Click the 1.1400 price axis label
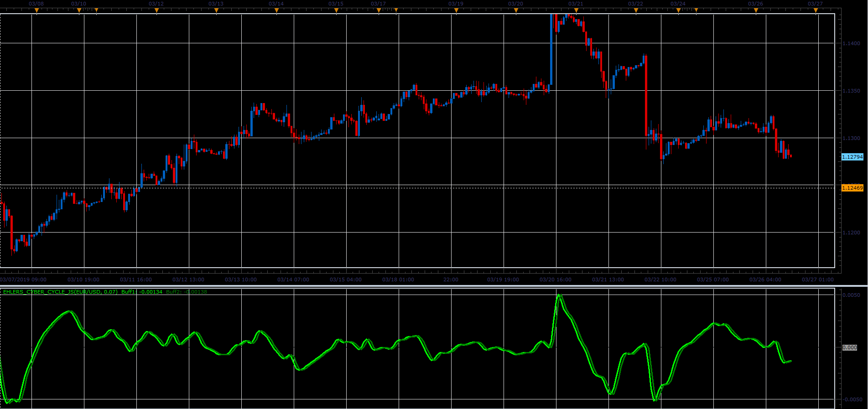Viewport: 868px width, 409px height. [851, 43]
